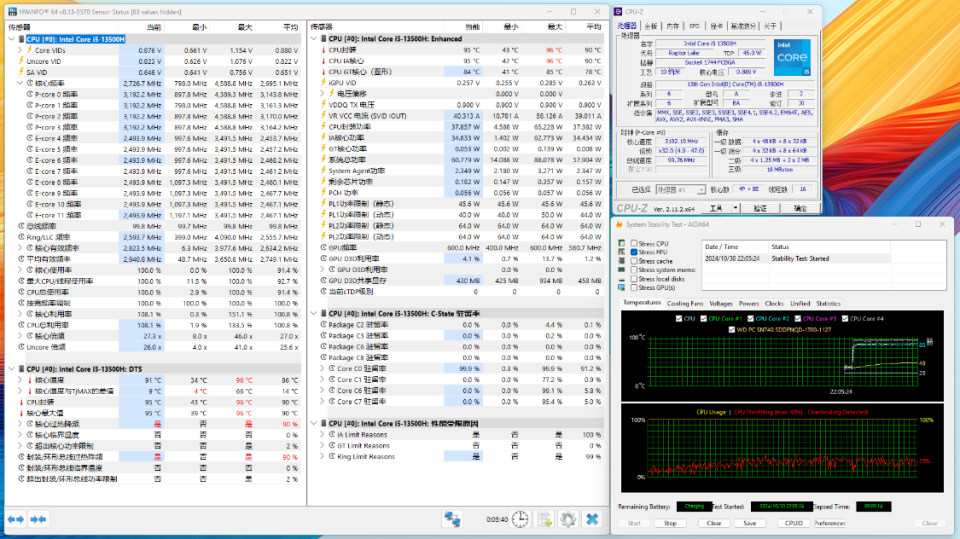Click the Stop button in AIDA64
Screen dimensions: 960x539
(670, 523)
